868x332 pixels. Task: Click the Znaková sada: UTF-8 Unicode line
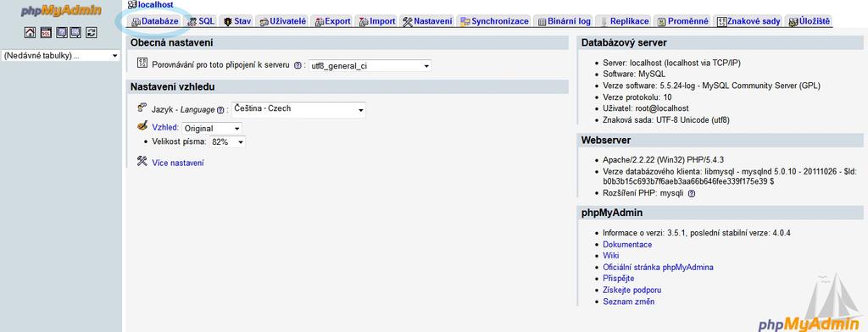click(666, 119)
